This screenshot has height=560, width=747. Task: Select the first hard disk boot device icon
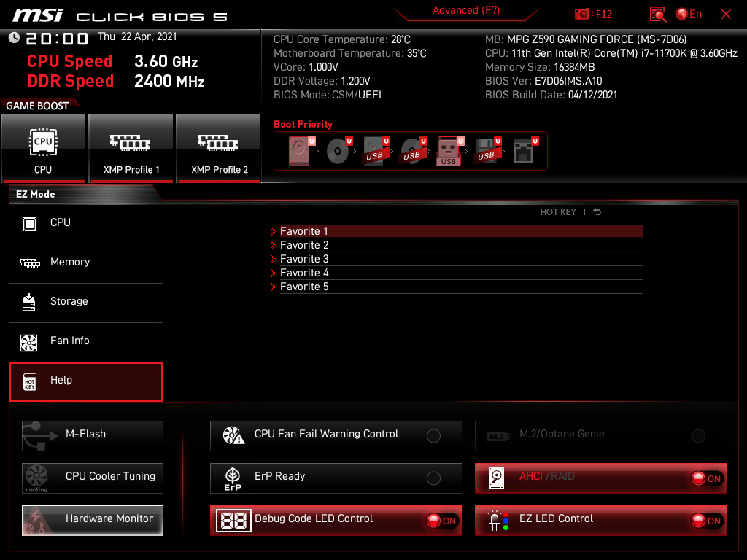pyautogui.click(x=300, y=151)
